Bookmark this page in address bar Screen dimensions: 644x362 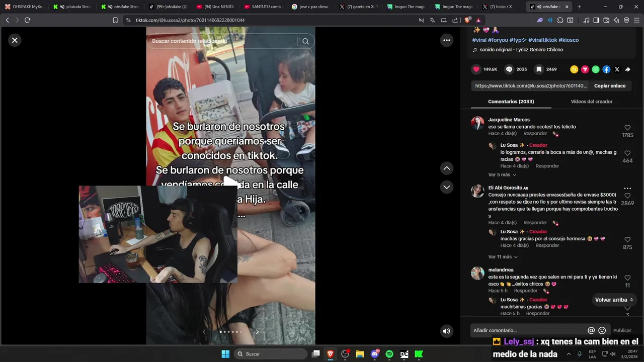(x=115, y=20)
